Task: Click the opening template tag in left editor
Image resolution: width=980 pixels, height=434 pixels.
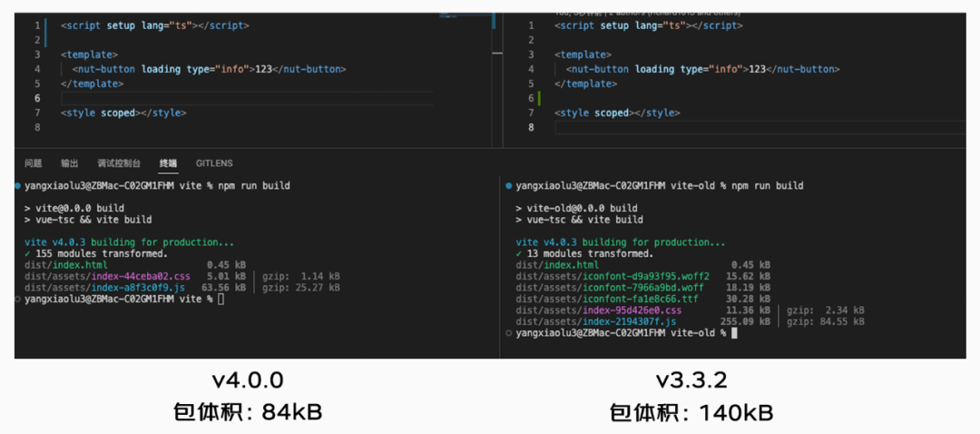Action: tap(89, 55)
